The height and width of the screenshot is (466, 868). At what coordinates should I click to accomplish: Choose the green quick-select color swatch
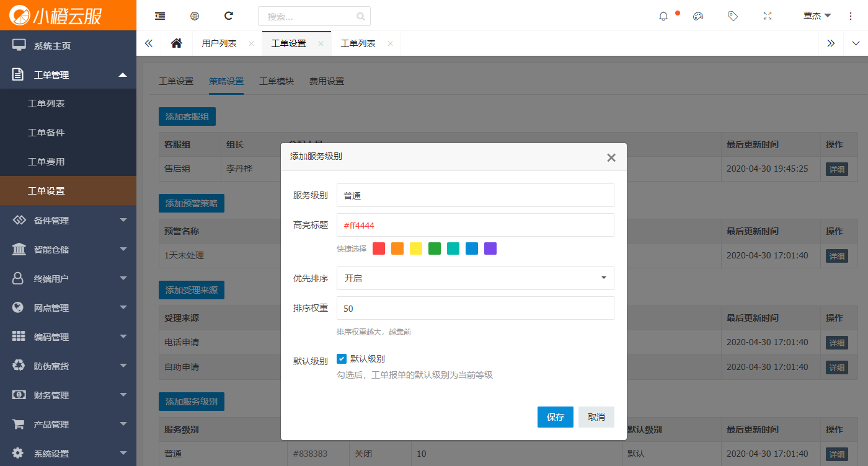click(x=435, y=248)
